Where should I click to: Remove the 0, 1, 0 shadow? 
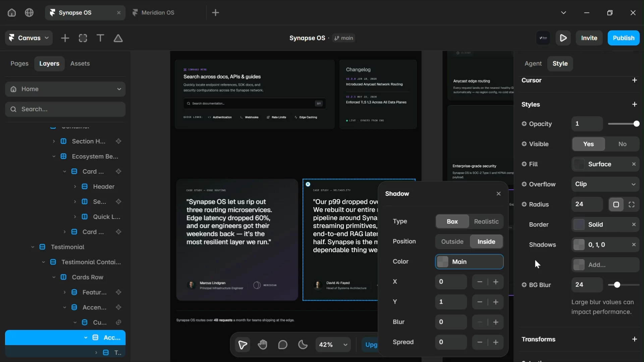634,245
